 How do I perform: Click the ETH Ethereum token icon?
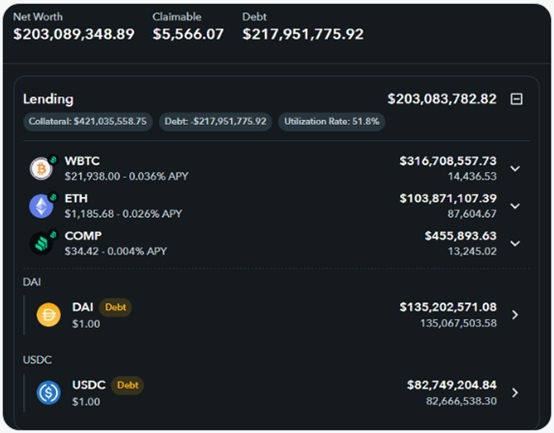[x=41, y=206]
